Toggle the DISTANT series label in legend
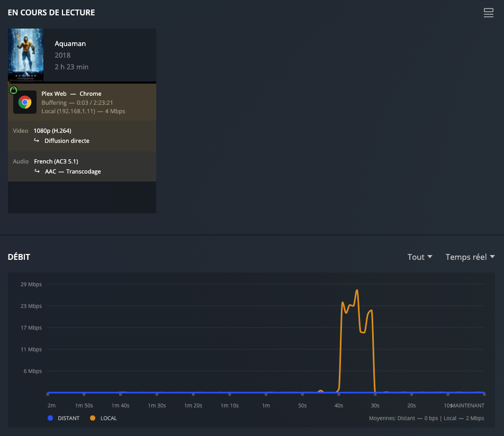504x436 pixels. (68, 418)
